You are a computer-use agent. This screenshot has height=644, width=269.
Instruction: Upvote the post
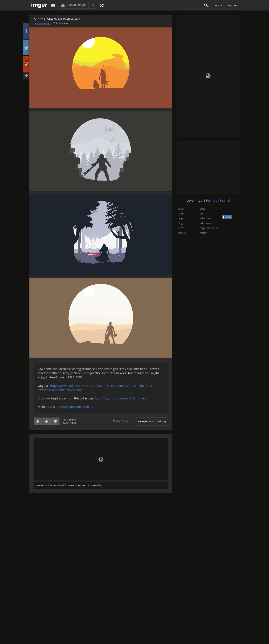(x=38, y=421)
